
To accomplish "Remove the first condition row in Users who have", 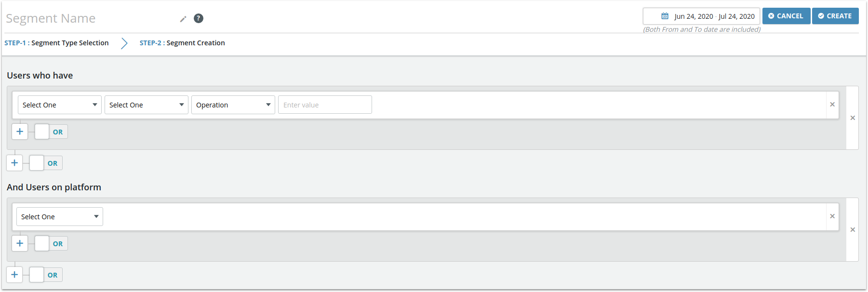I will coord(832,105).
